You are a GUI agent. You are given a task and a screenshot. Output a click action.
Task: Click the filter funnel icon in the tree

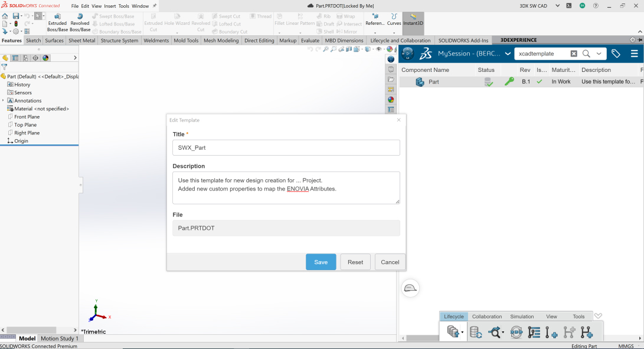[5, 67]
